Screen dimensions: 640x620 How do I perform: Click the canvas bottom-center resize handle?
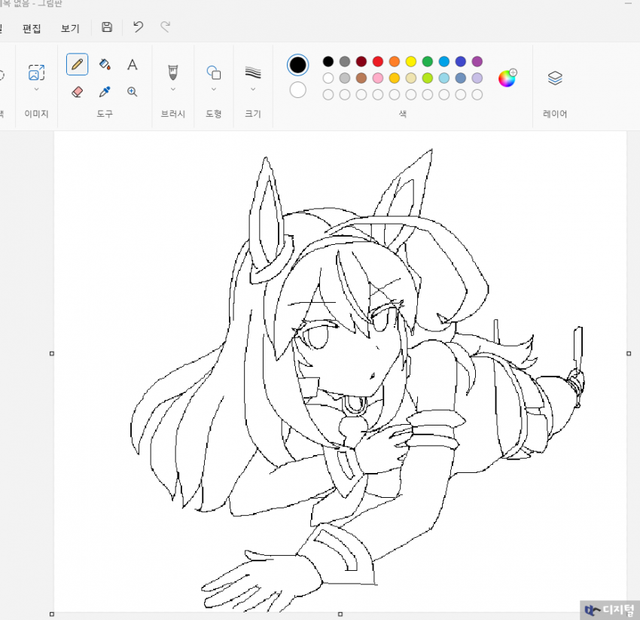tap(340, 614)
